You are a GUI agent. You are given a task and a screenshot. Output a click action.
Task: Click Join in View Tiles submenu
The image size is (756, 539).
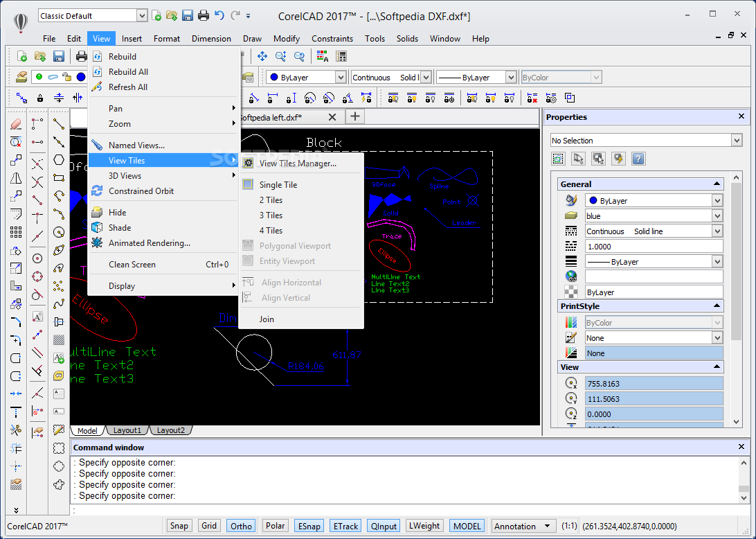(267, 319)
